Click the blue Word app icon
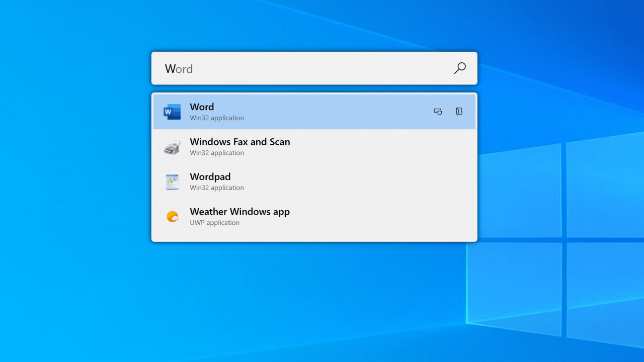 coord(172,112)
